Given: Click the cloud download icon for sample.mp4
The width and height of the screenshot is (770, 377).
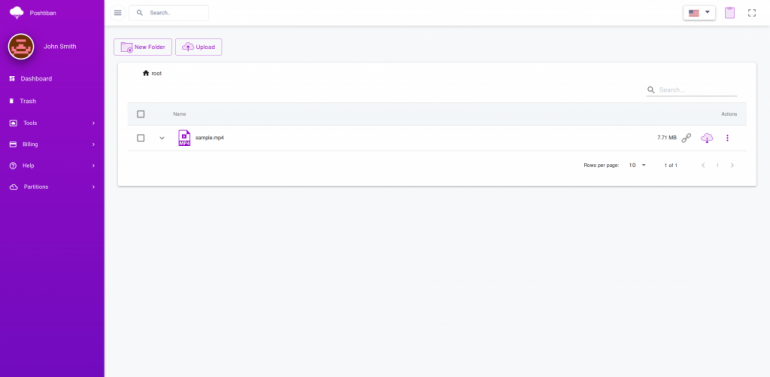Looking at the screenshot, I should [707, 138].
